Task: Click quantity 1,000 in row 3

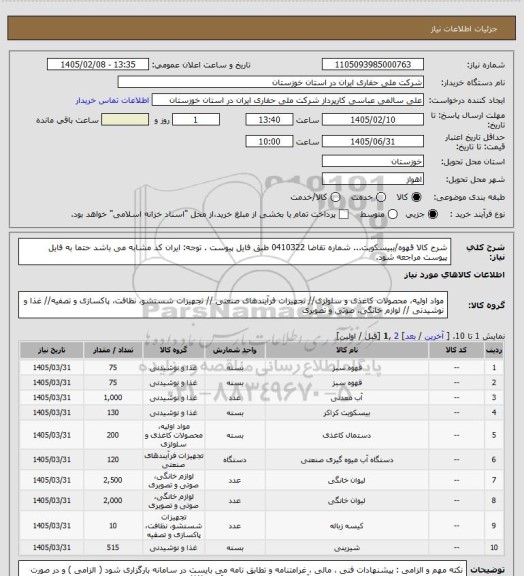Action: [113, 397]
